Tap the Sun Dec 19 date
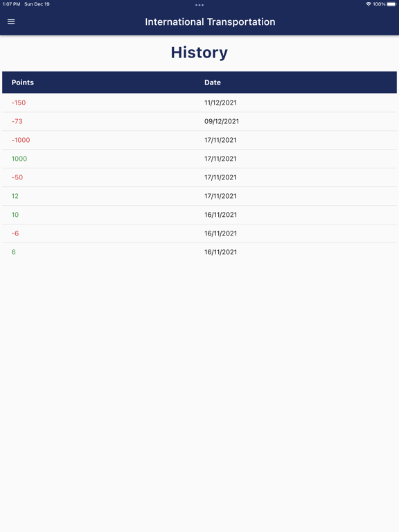The image size is (399, 532). click(x=37, y=4)
